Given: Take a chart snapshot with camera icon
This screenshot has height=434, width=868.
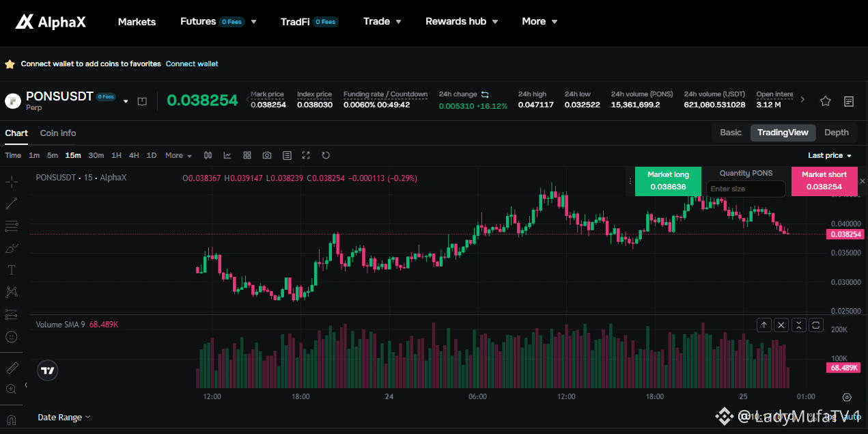Looking at the screenshot, I should coord(267,155).
